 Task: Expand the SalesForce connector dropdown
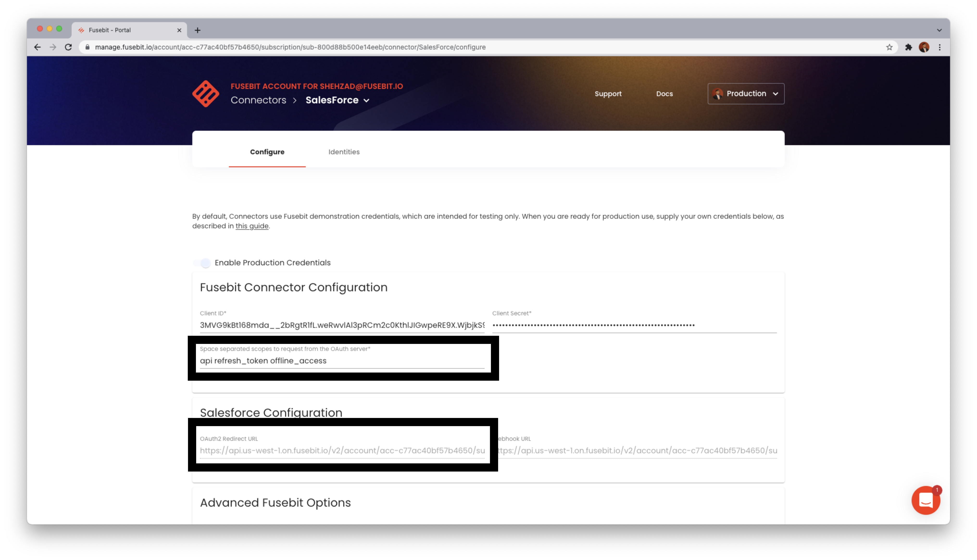(x=366, y=100)
